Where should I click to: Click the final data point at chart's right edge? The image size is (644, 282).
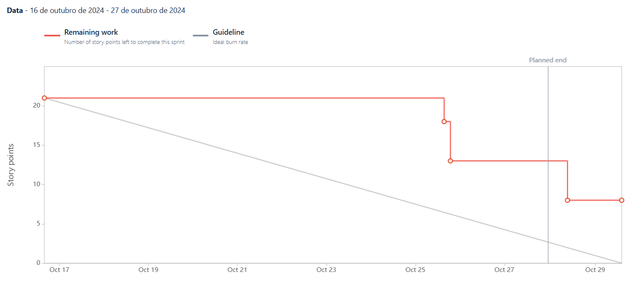[x=621, y=200]
